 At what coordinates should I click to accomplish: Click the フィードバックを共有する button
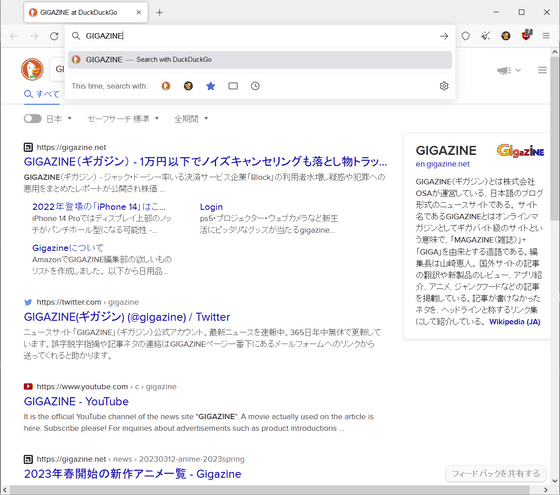496,474
